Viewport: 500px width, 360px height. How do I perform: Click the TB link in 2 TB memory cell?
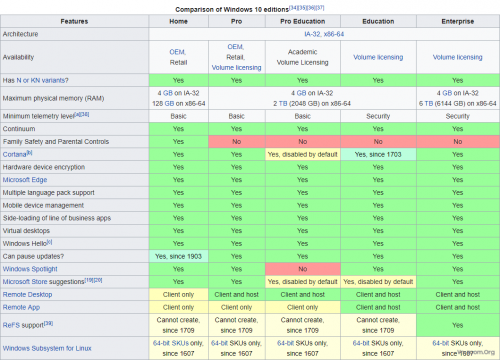283,104
